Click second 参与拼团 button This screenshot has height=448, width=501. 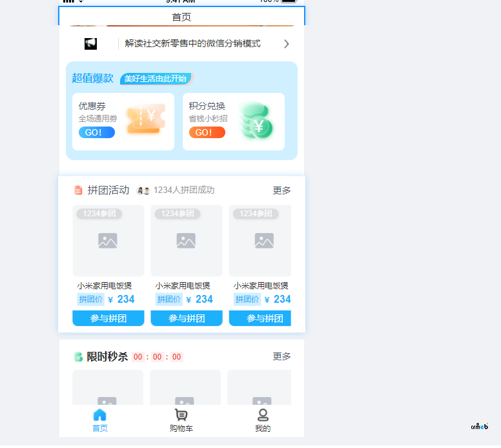187,318
